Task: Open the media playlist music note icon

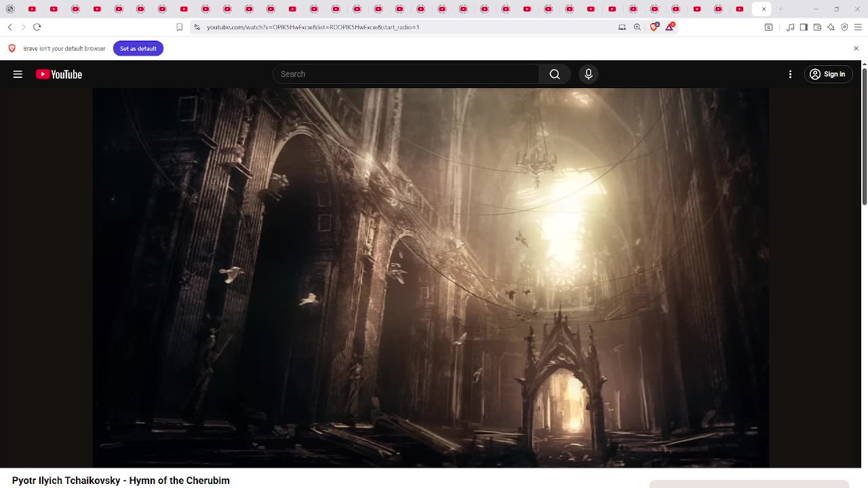Action: [x=790, y=27]
